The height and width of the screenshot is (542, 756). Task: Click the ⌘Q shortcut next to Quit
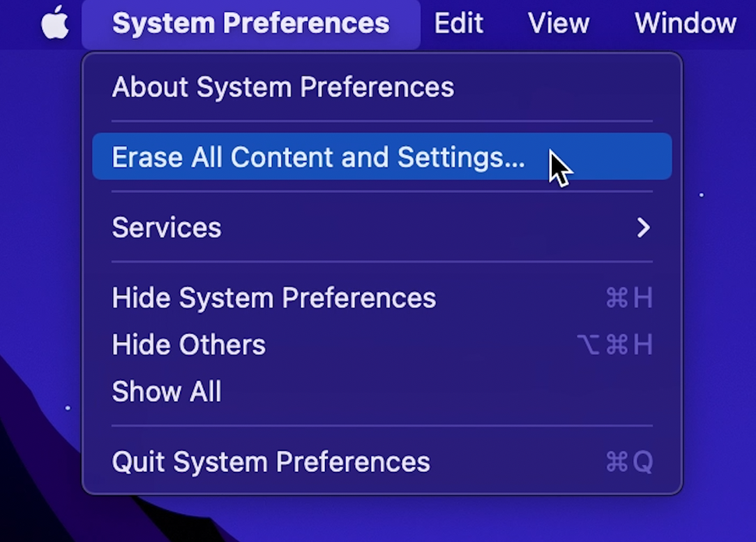(629, 461)
